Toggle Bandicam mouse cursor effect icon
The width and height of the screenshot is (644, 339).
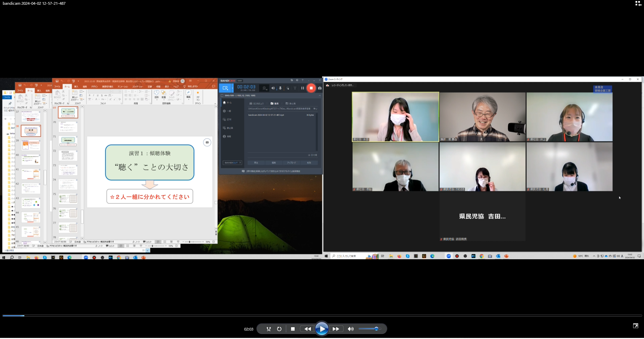(288, 88)
